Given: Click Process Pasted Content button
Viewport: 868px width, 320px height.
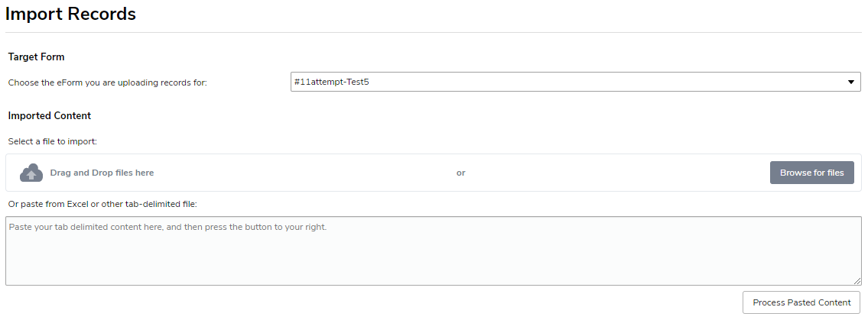Looking at the screenshot, I should (x=801, y=302).
